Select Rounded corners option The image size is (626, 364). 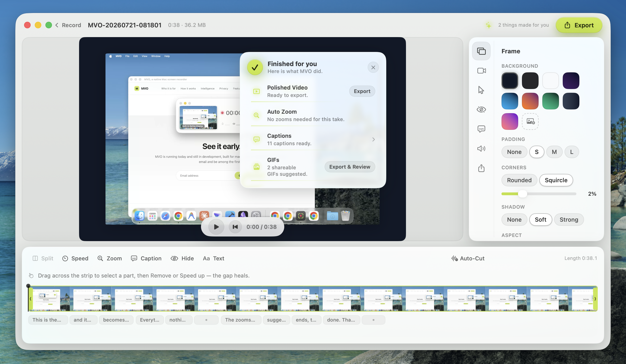519,180
